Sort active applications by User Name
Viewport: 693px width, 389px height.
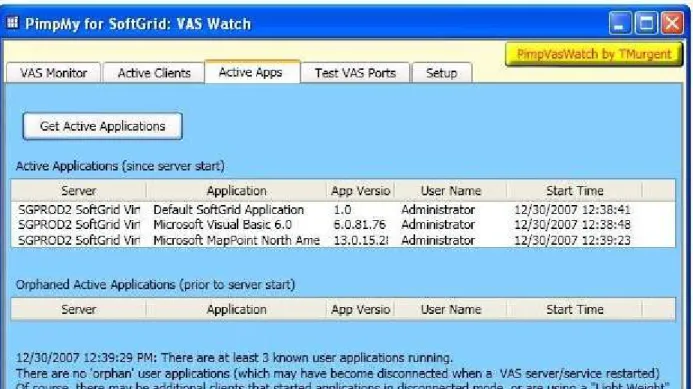point(450,191)
